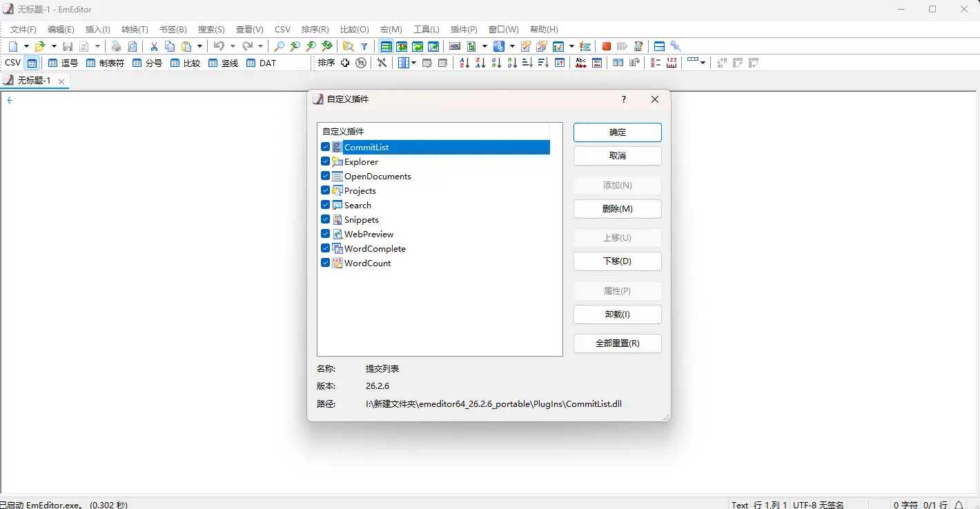The height and width of the screenshot is (509, 980).
Task: Click the Cut scissors icon
Action: click(x=154, y=46)
